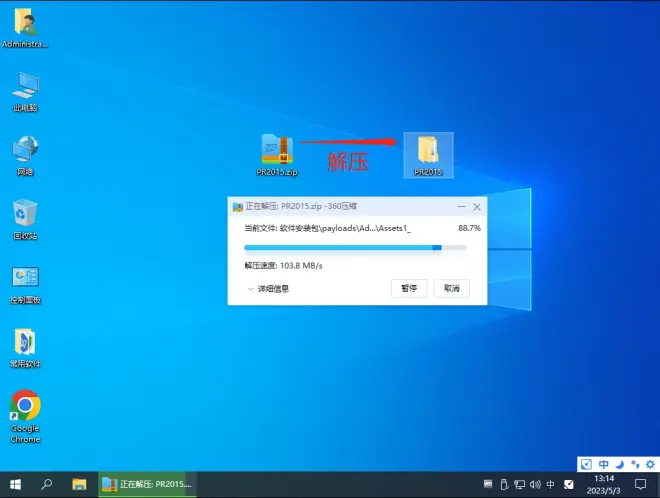Click the 暂停 pause button
Image resolution: width=660 pixels, height=498 pixels.
pyautogui.click(x=409, y=288)
